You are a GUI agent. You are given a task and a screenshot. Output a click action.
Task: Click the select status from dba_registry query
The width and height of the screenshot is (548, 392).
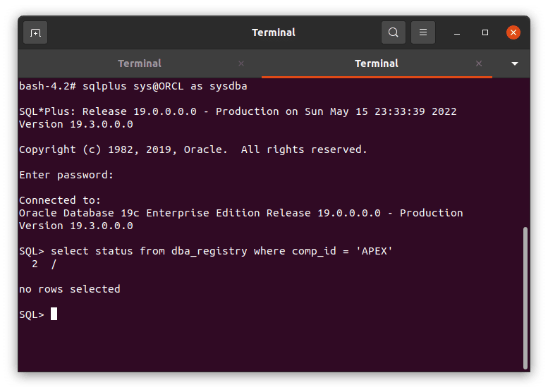[x=222, y=251]
